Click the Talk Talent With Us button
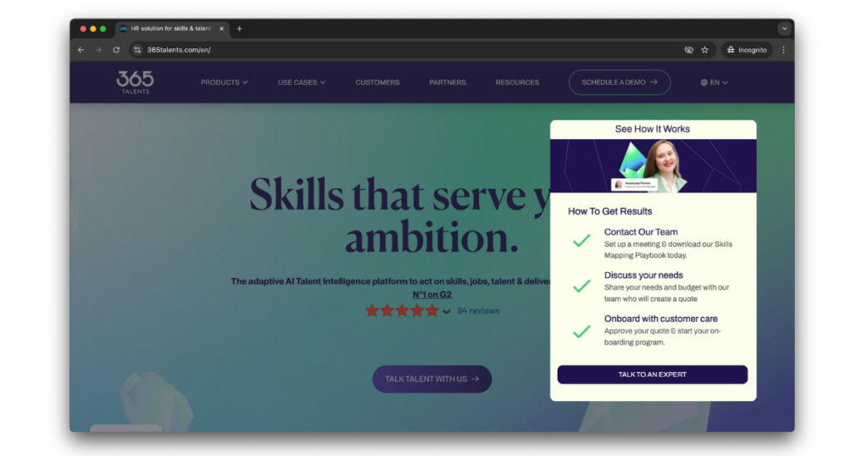Image resolution: width=868 pixels, height=456 pixels. (x=431, y=379)
